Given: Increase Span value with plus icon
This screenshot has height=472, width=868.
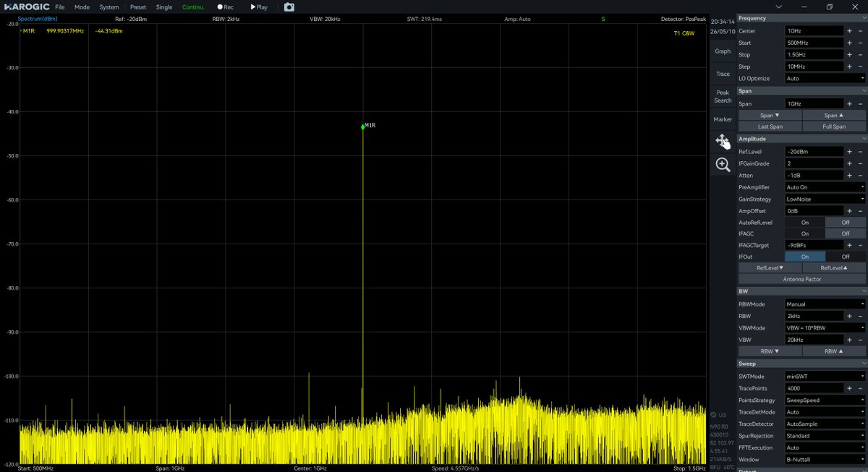Looking at the screenshot, I should coord(850,104).
